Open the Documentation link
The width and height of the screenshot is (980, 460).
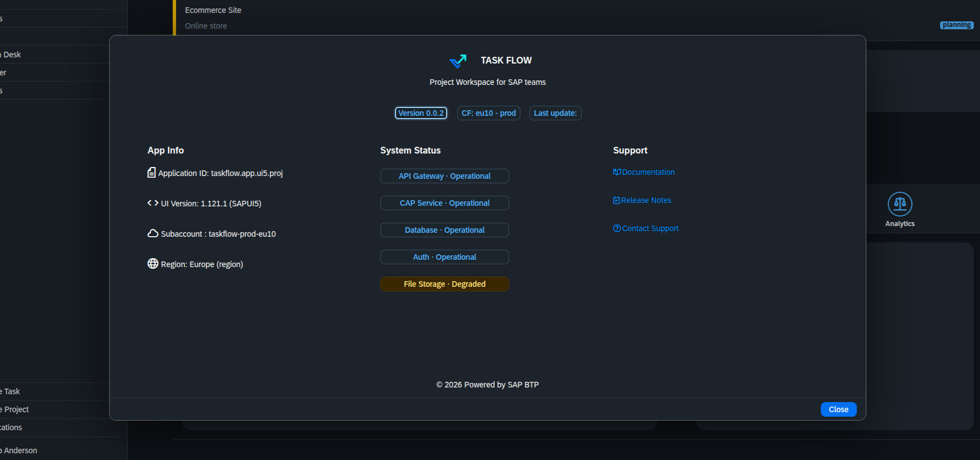[x=648, y=172]
